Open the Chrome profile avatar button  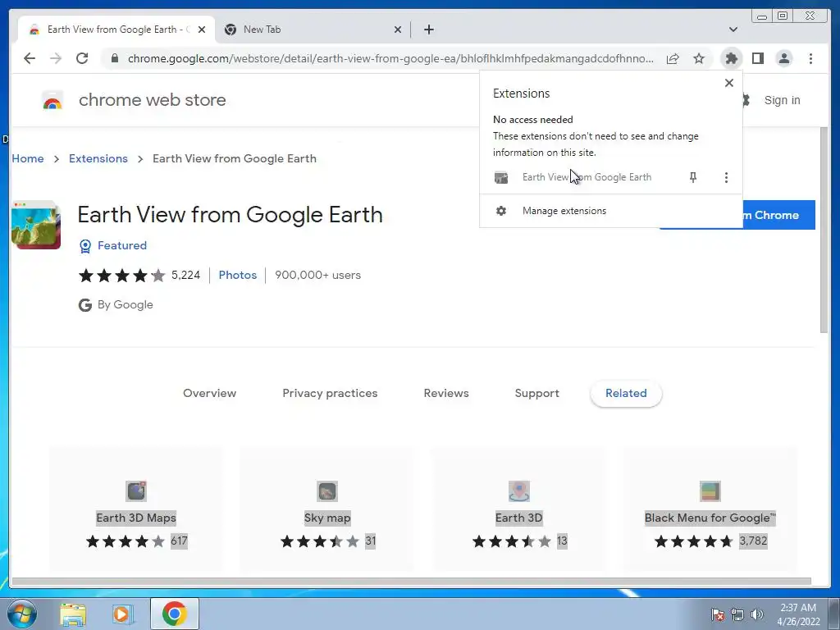(x=783, y=58)
